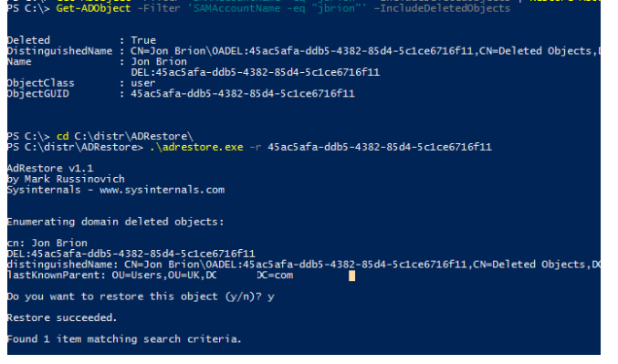Click the ObjectGUID value 45ac5afa-ddb5
The height and width of the screenshot is (364, 618).
click(243, 94)
